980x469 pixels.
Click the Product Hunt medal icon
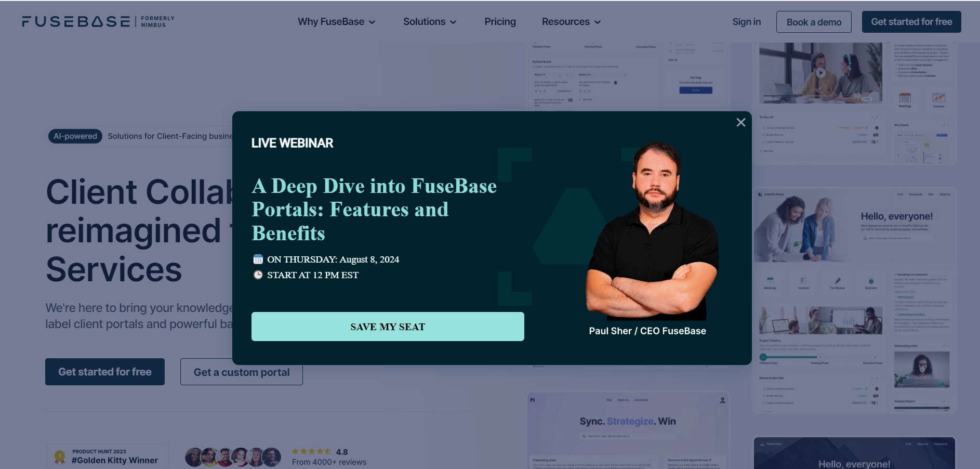coord(60,457)
